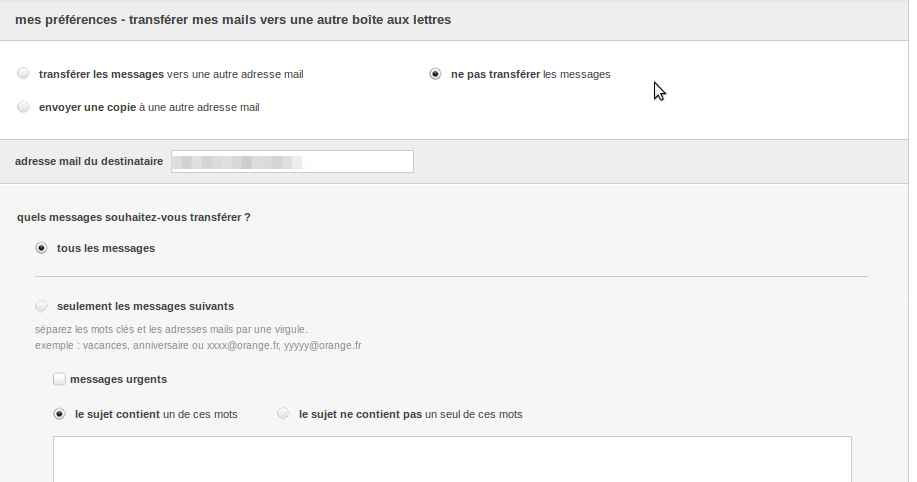917x482 pixels.
Task: Click the "quels messages souhaitez-vous transférer ?" text
Action: (x=133, y=216)
